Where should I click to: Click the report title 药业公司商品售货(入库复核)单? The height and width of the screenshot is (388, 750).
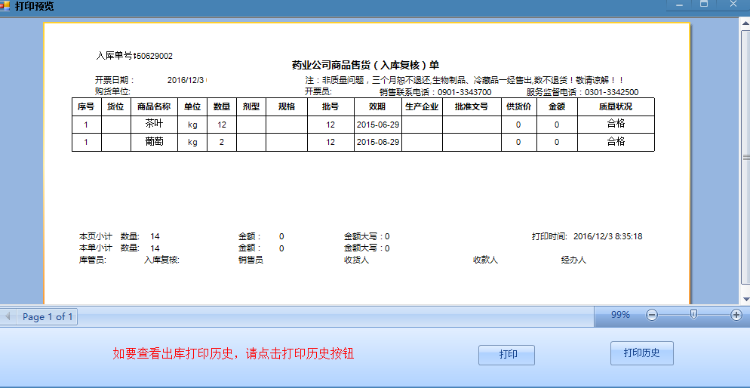pos(365,65)
